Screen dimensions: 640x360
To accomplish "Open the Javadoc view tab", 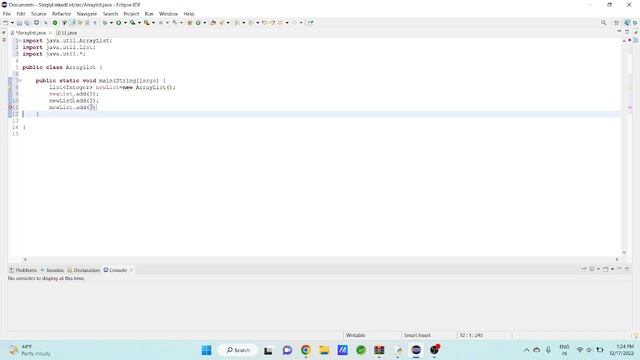I will click(x=52, y=270).
